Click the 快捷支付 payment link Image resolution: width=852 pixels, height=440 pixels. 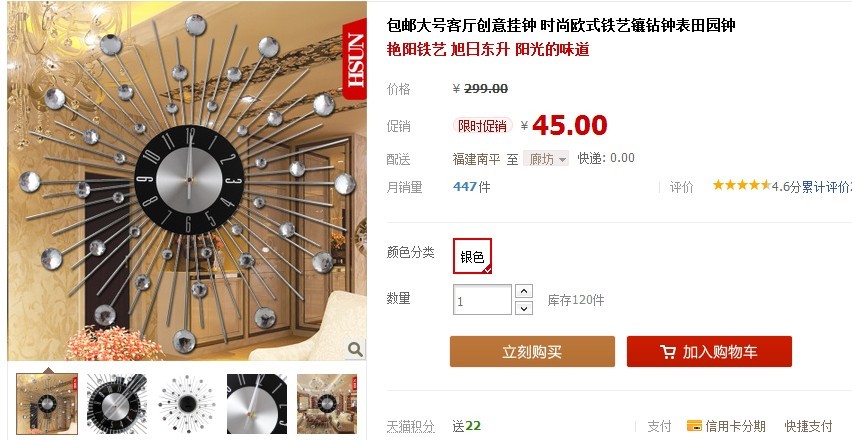point(809,426)
